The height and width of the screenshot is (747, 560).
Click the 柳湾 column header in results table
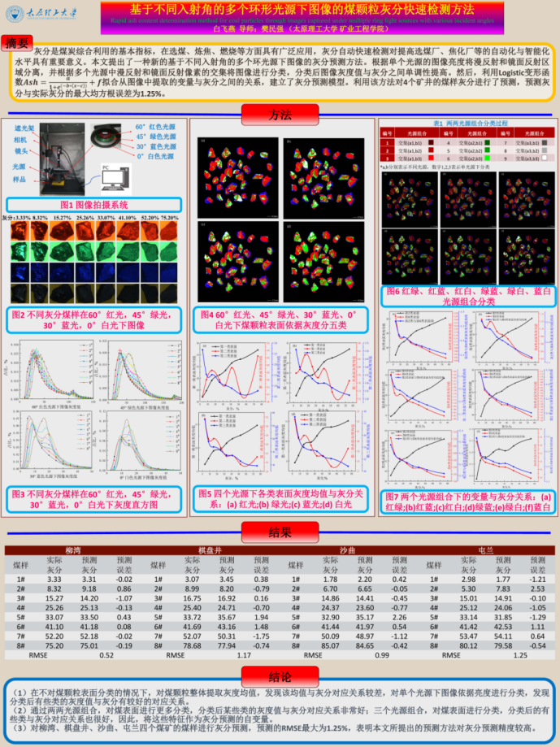pyautogui.click(x=71, y=550)
